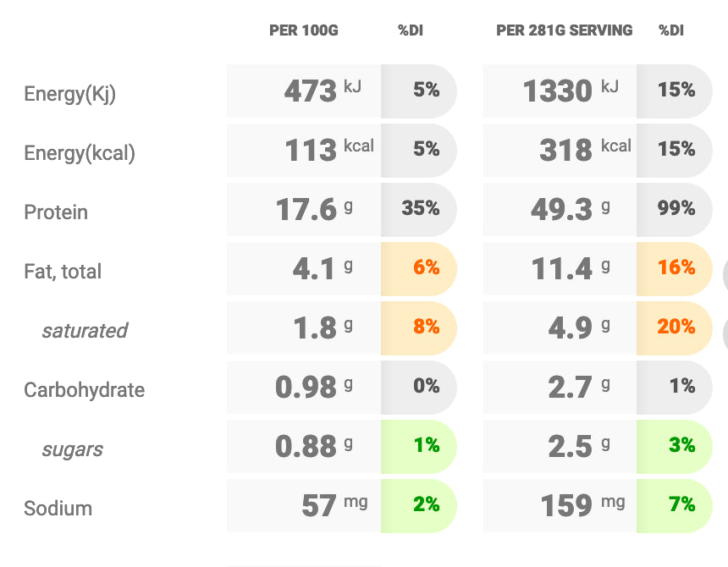
Task: Click the Carbohydrate row label
Action: tap(84, 390)
